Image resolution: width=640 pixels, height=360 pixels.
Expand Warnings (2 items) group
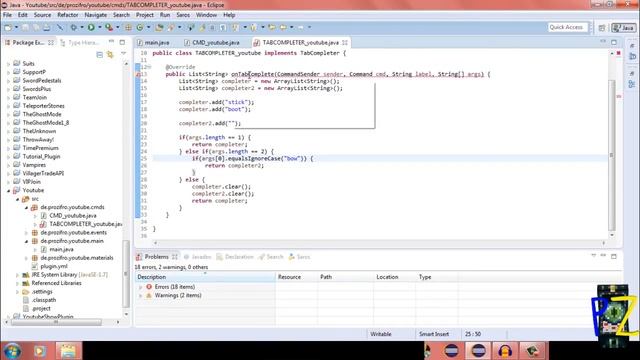141,296
